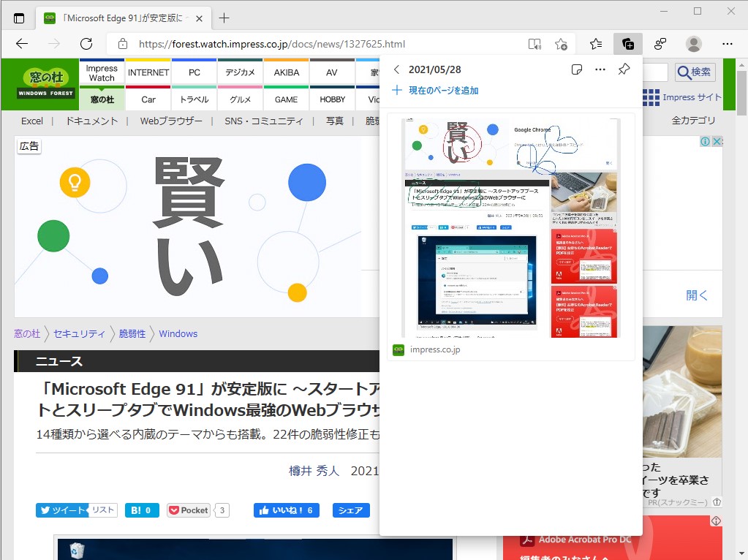This screenshot has height=560, width=748.
Task: Send feedback via the toolbar icon
Action: [x=660, y=44]
